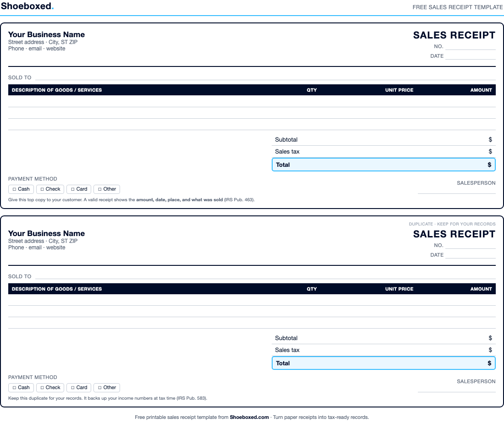This screenshot has height=429, width=504.
Task: Click the FREE SALES RECEIPT TEMPLATE header text
Action: [x=457, y=7]
